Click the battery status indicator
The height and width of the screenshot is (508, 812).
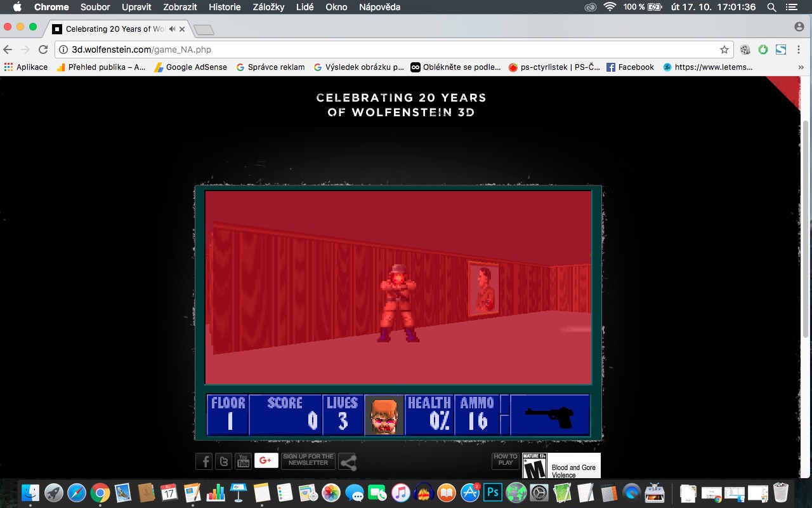point(643,7)
